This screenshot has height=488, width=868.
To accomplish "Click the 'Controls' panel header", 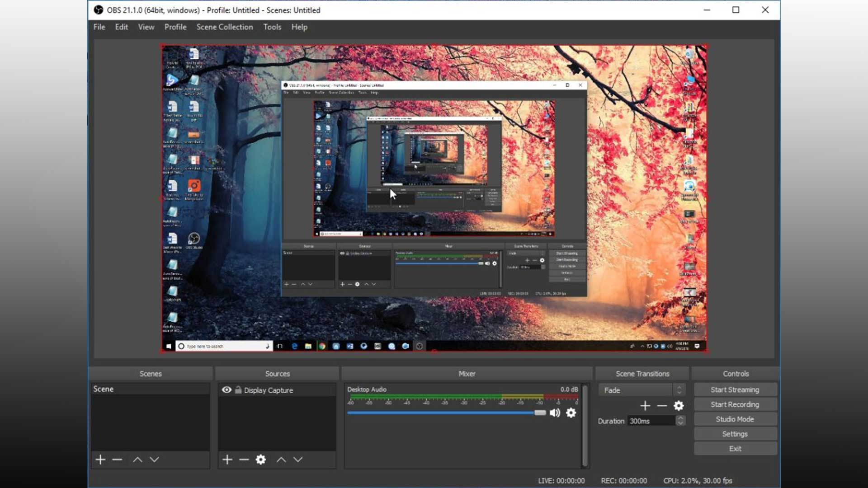I will (736, 374).
